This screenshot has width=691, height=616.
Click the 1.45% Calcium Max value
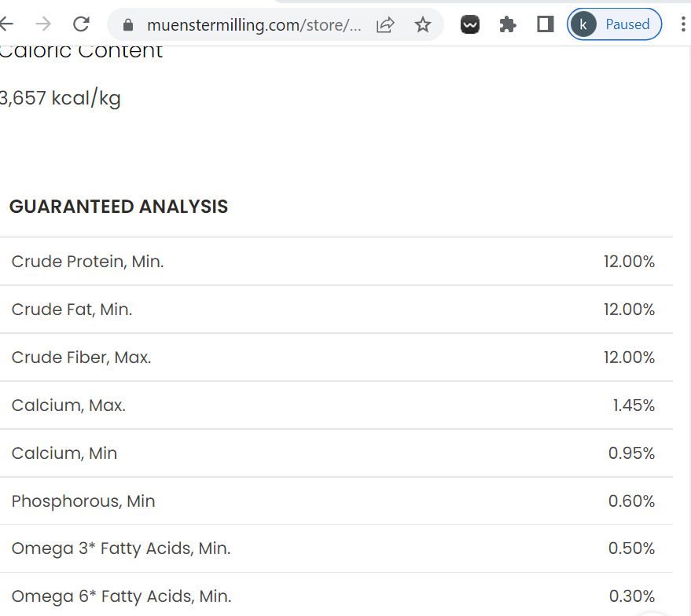pyautogui.click(x=634, y=405)
